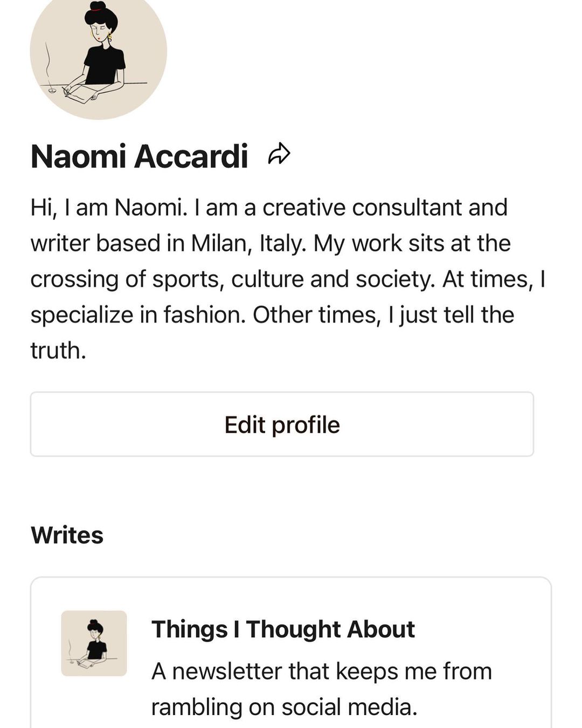Screen dimensions: 582x728
Task: Click the share arrow beside Naomi Accardi
Action: [279, 155]
